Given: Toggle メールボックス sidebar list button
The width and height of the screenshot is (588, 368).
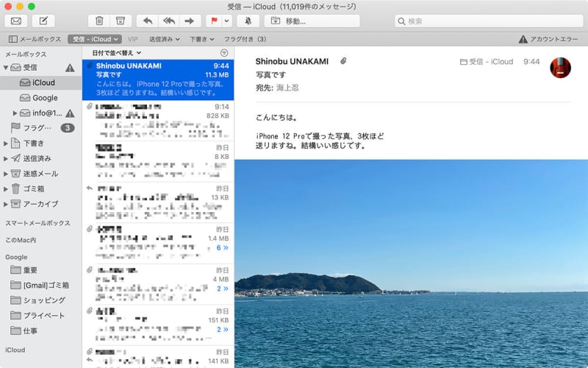Looking at the screenshot, I should [35, 39].
